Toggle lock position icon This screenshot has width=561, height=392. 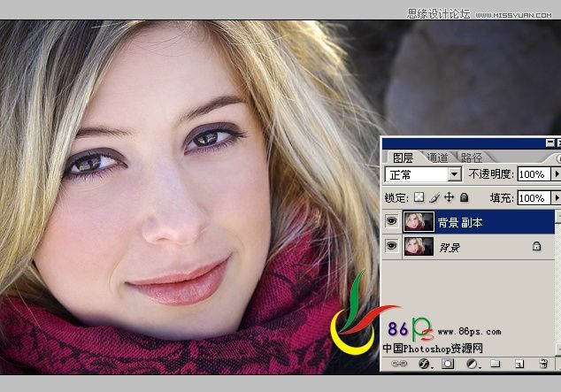449,197
